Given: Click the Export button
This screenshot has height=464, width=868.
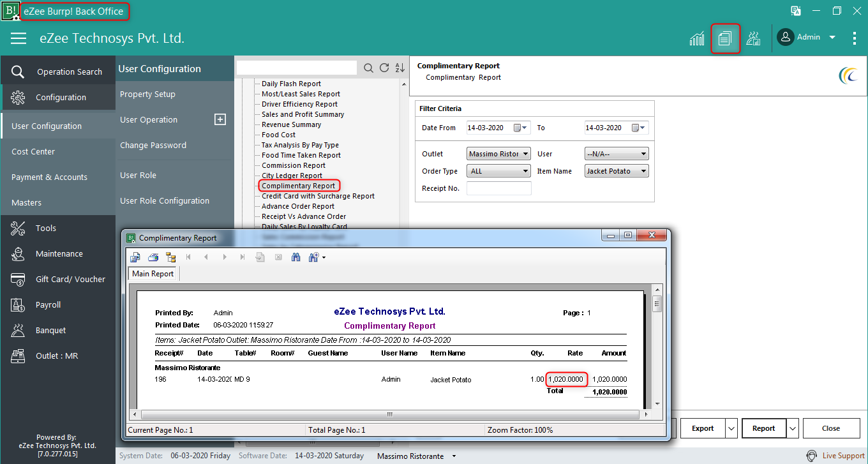Looking at the screenshot, I should (x=703, y=428).
